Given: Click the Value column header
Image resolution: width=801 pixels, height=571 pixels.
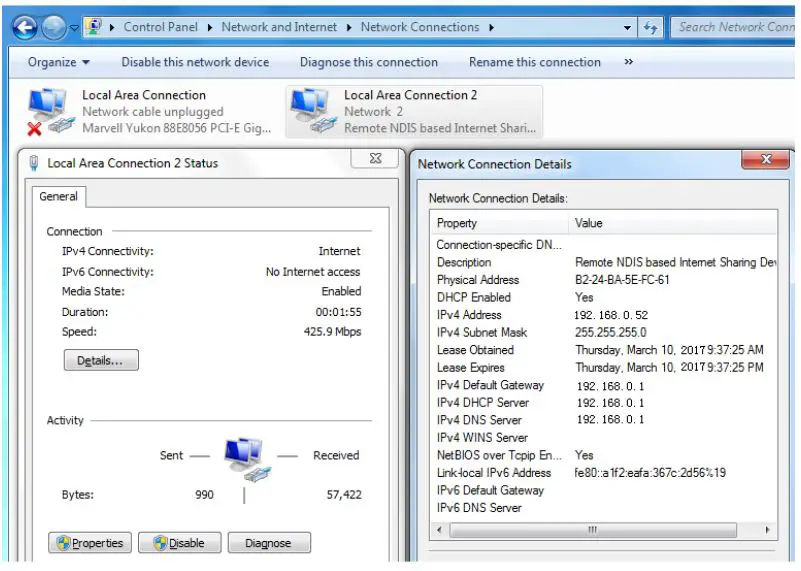Looking at the screenshot, I should coord(673,223).
